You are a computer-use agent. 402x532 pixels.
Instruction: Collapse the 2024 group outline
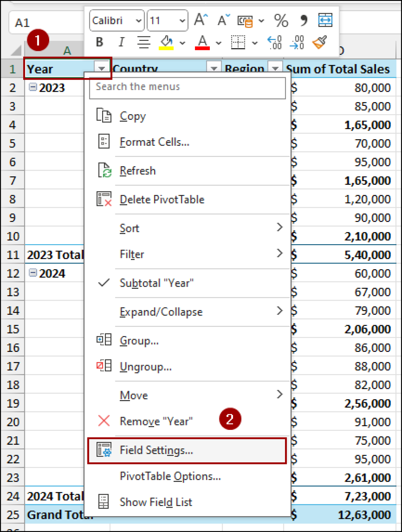click(x=32, y=273)
